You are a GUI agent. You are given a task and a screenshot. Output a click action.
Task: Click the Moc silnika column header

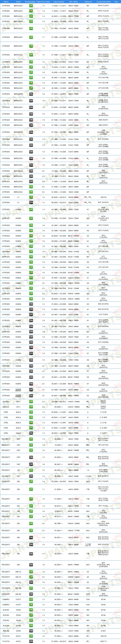click(x=73, y=2)
